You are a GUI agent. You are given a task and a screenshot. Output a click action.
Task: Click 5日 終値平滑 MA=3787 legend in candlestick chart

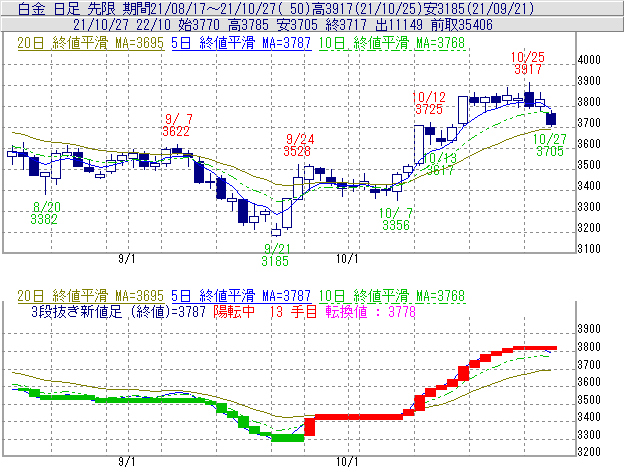coord(241,43)
